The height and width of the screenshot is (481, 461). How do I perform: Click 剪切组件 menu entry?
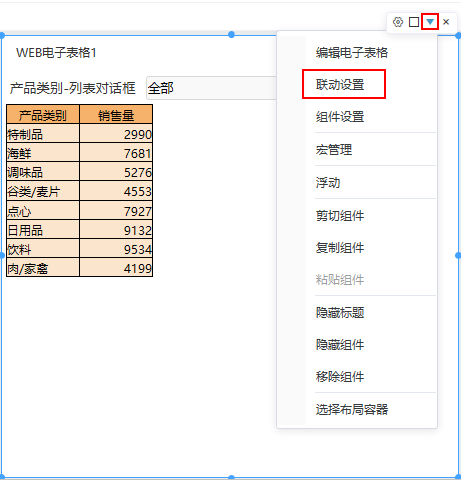pyautogui.click(x=340, y=216)
